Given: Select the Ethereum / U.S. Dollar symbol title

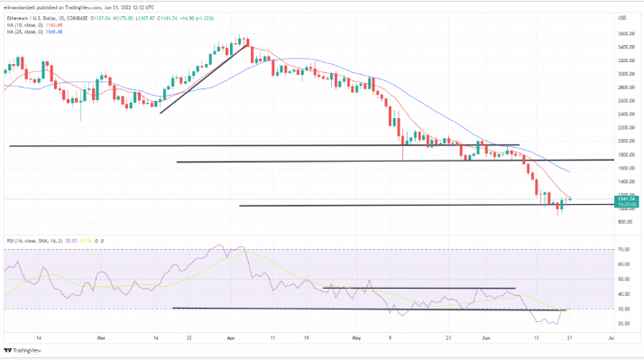Looking at the screenshot, I should (32, 18).
